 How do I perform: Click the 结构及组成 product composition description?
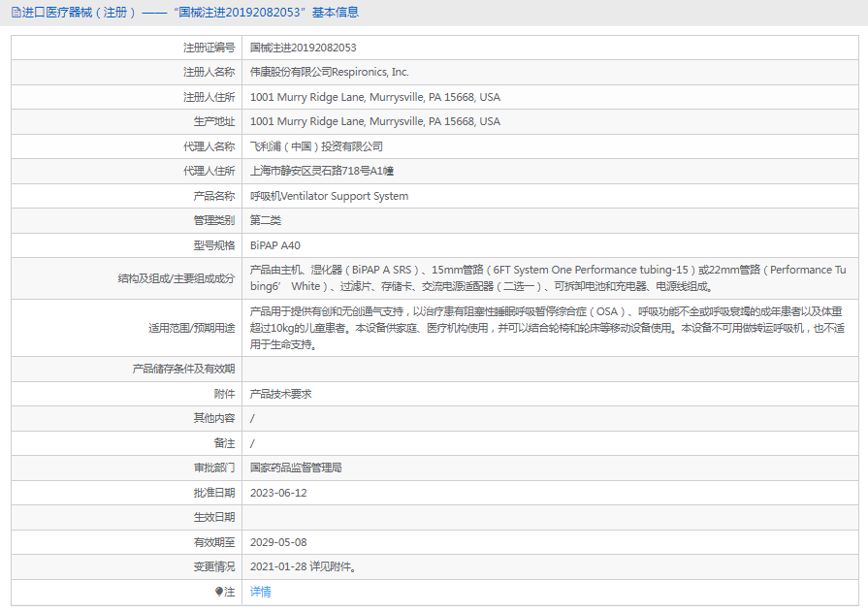point(547,278)
